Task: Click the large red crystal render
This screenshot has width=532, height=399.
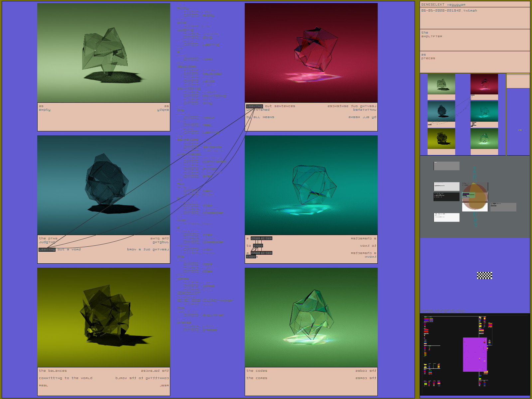Action: tap(311, 53)
